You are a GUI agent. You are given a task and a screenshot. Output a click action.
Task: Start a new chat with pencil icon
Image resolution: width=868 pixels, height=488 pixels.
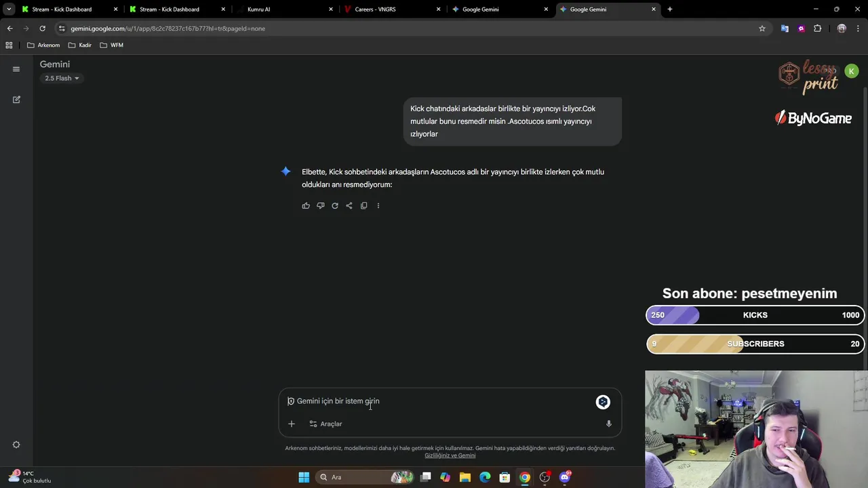[16, 100]
